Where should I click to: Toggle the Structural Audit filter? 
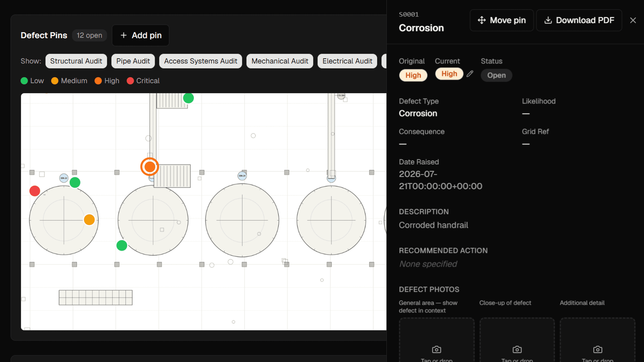76,61
